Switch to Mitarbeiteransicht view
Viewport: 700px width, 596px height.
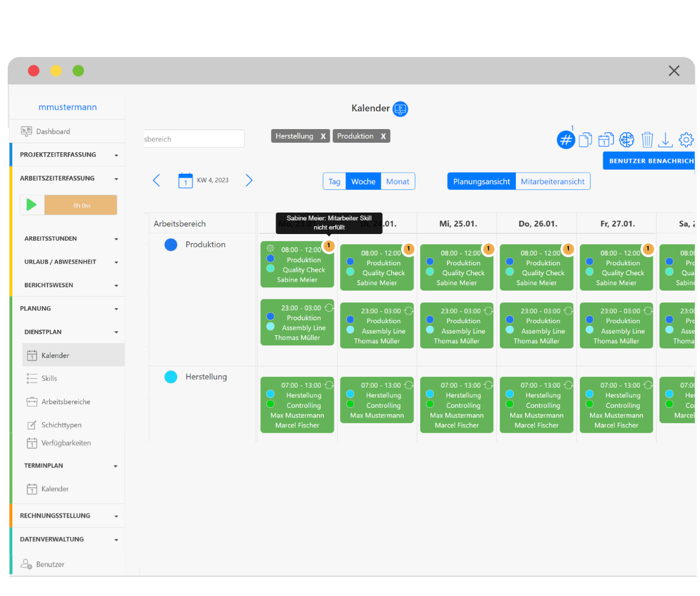coord(552,182)
